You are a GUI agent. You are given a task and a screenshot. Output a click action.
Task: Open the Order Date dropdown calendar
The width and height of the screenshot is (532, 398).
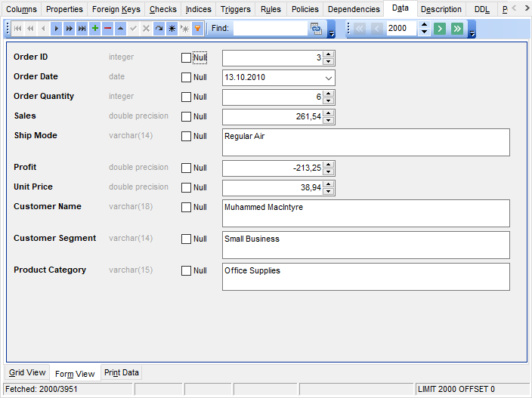coord(329,78)
